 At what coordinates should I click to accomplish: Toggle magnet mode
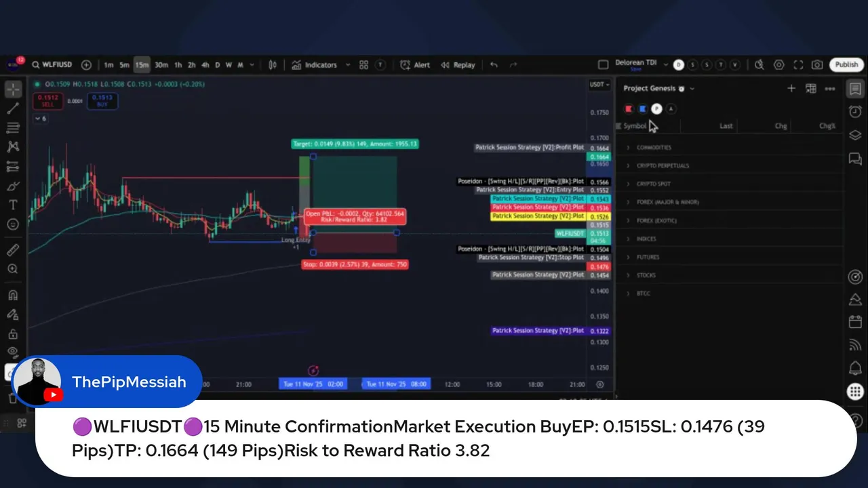pos(13,295)
